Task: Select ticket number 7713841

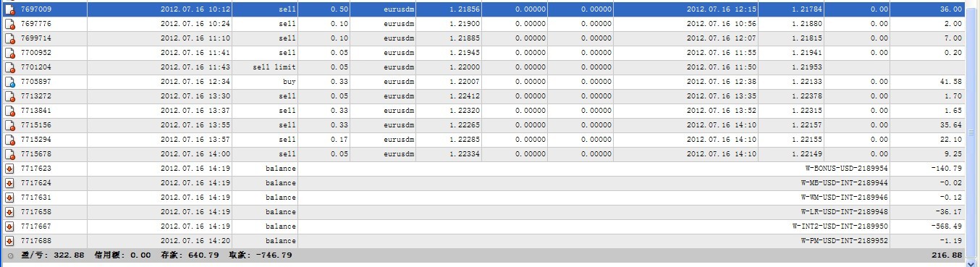Action: [36, 111]
